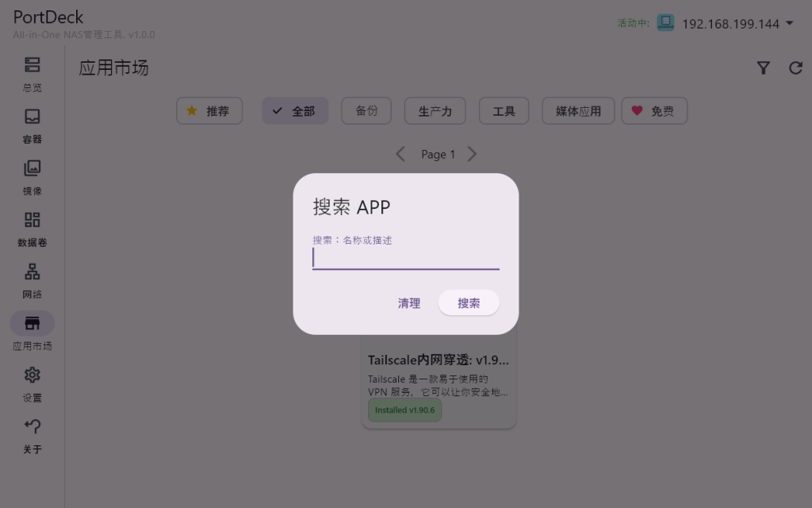Open the 关于 about sidebar icon
812x508 pixels.
point(32,426)
